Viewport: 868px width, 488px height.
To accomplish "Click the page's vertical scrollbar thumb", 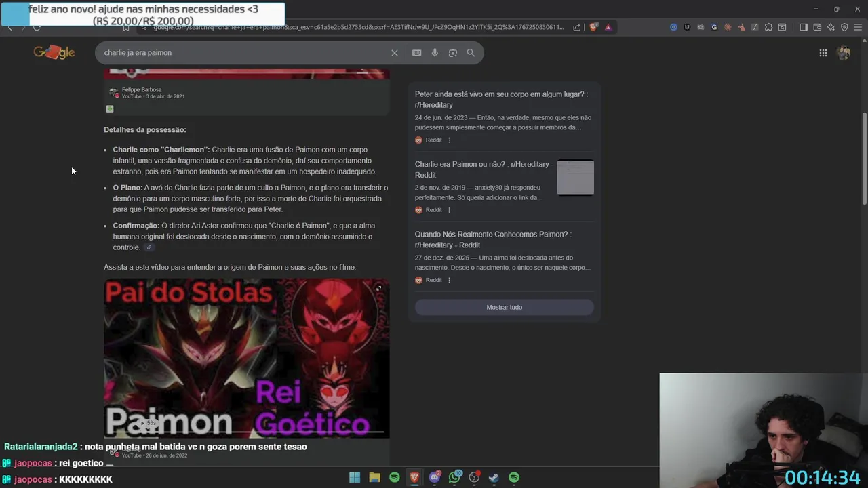I will [864, 158].
